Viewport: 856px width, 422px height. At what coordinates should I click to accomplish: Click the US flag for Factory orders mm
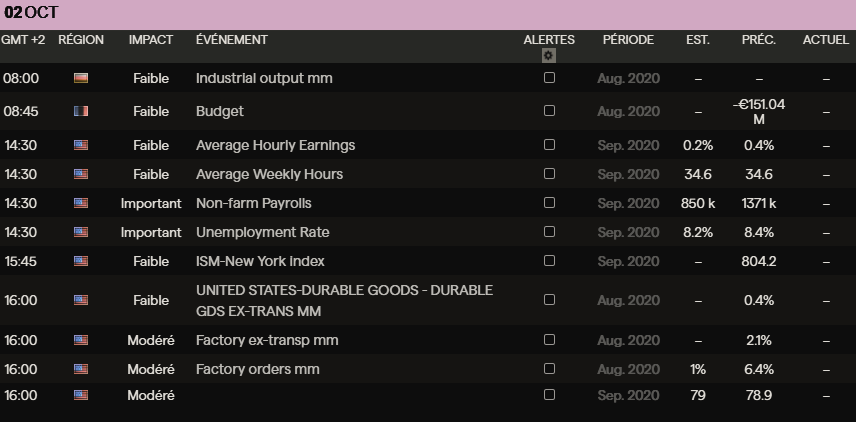pyautogui.click(x=81, y=369)
